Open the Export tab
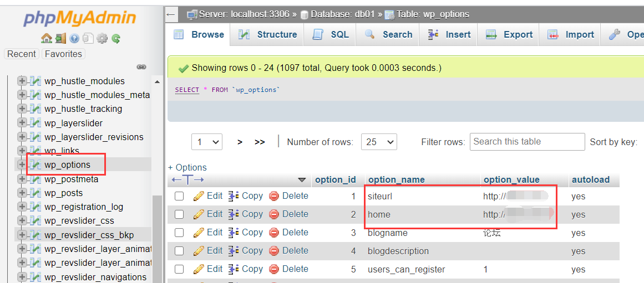The height and width of the screenshot is (283, 644). click(x=509, y=34)
